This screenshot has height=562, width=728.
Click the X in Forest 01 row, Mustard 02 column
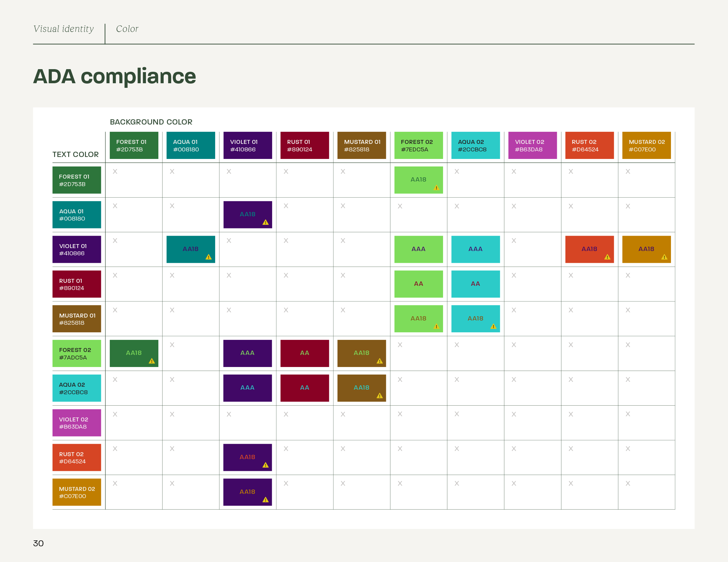(x=628, y=172)
